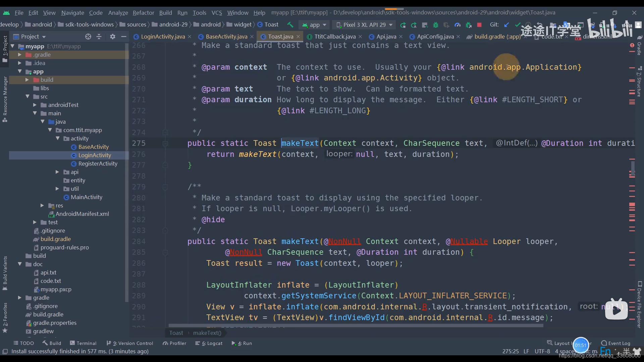Click the Make Project hammer icon
The height and width of the screenshot is (362, 644).
pyautogui.click(x=290, y=25)
